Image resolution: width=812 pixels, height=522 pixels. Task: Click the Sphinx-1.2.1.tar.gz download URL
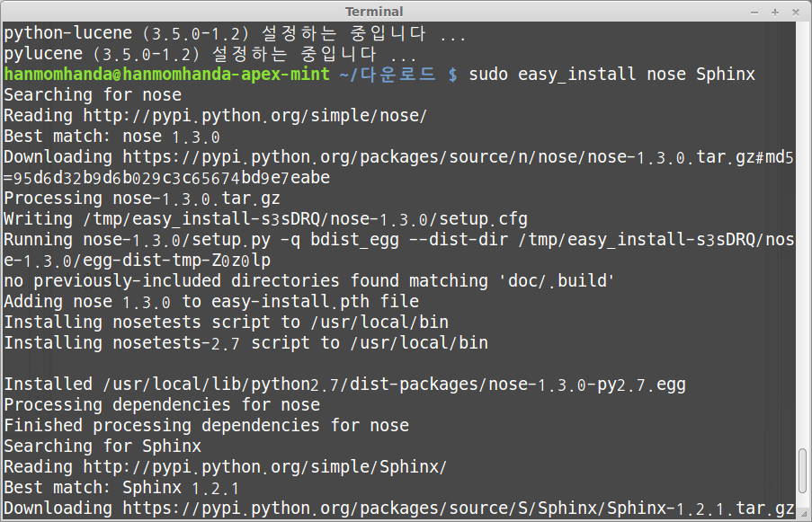tap(459, 509)
